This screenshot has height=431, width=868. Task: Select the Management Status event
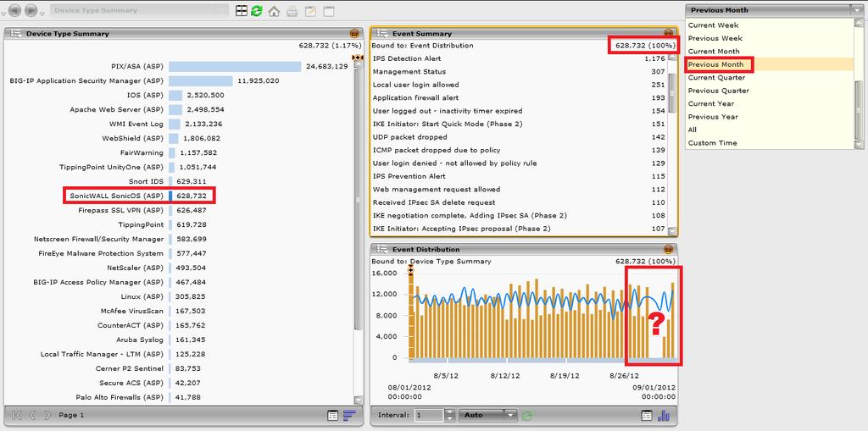pos(520,71)
